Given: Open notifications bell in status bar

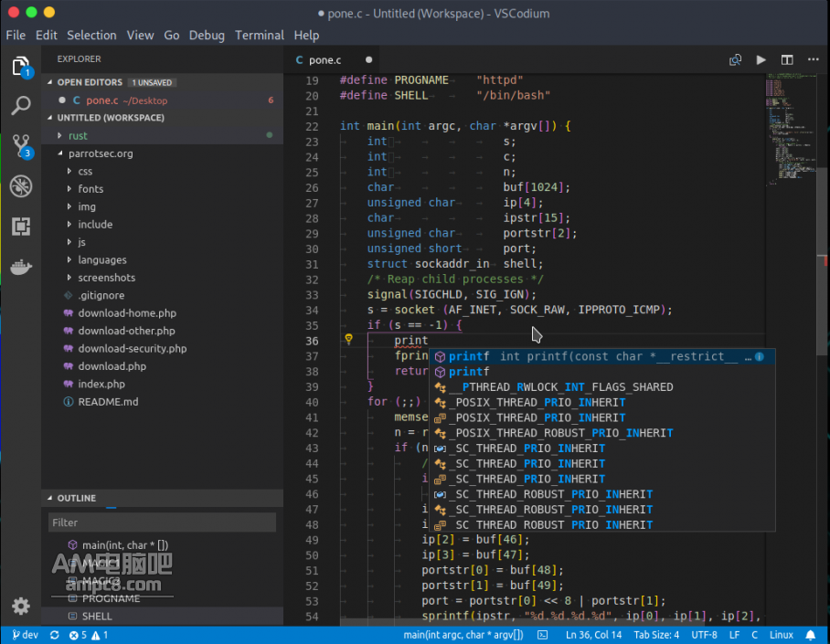Looking at the screenshot, I should pos(811,635).
